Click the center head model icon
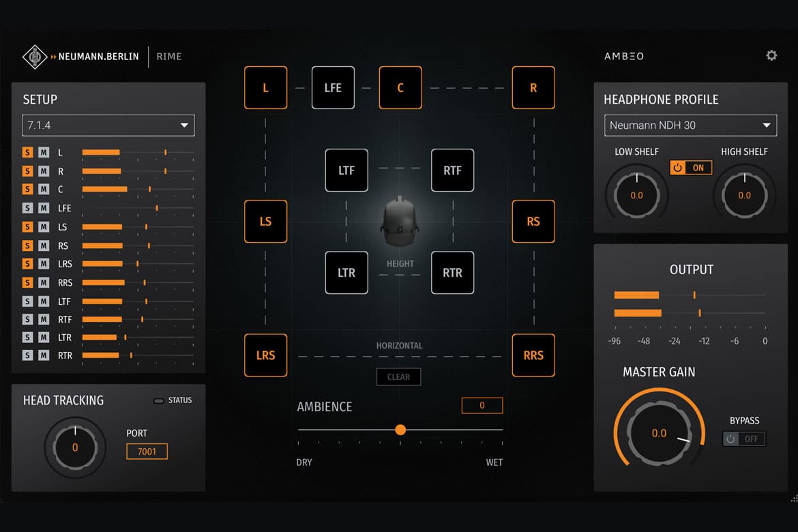 point(400,222)
